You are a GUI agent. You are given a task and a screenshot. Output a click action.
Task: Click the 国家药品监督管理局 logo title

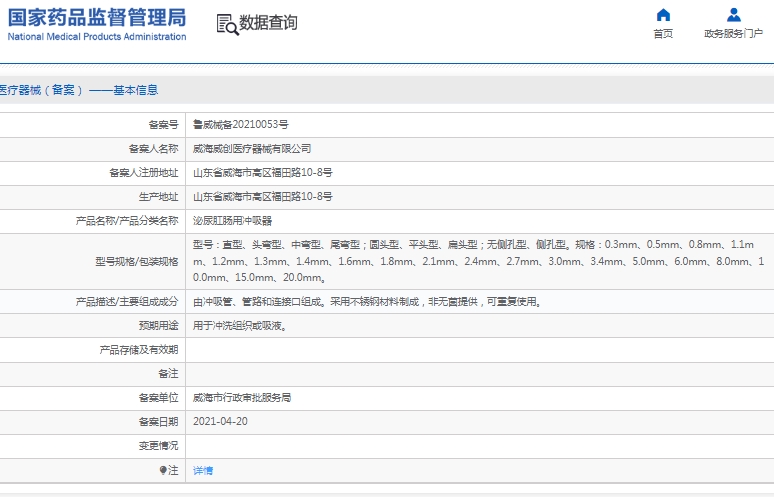(97, 17)
